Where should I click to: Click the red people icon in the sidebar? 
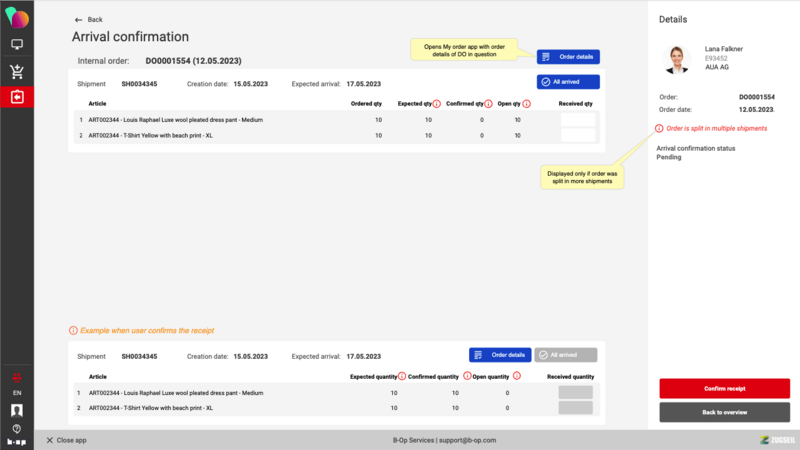[17, 377]
